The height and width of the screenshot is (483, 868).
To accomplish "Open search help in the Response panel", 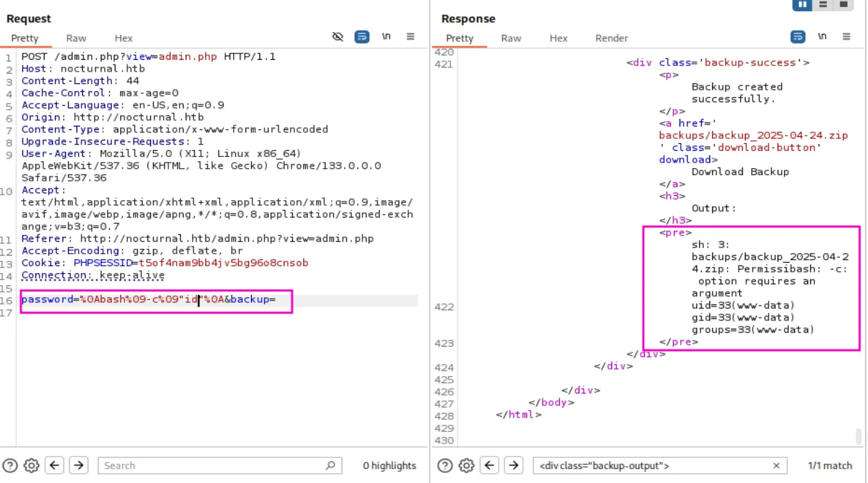I will (x=444, y=466).
